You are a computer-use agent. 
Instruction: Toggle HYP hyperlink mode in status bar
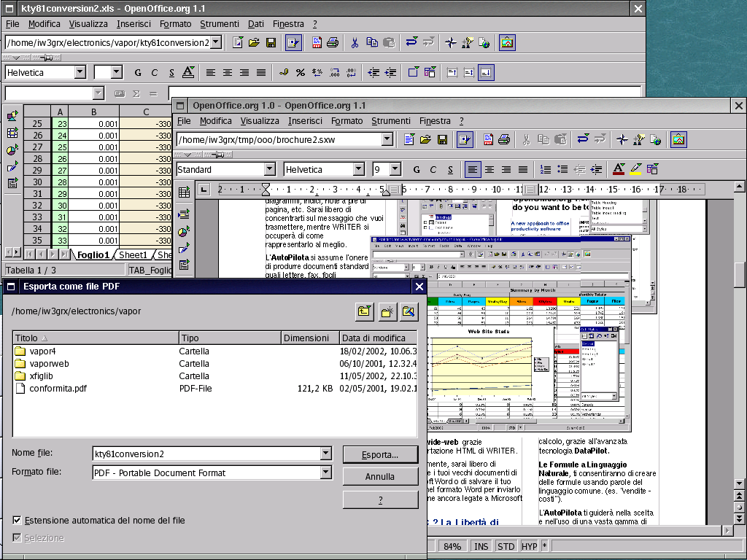pyautogui.click(x=530, y=546)
